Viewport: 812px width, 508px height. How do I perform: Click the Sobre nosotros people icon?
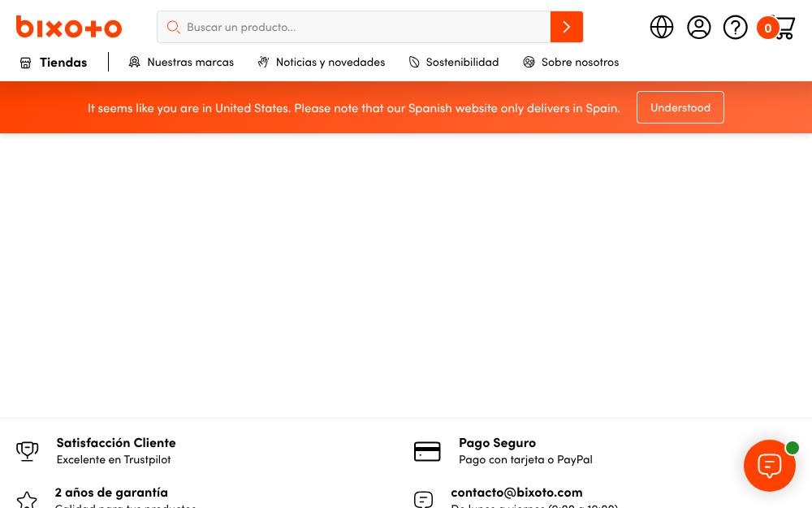pos(529,63)
